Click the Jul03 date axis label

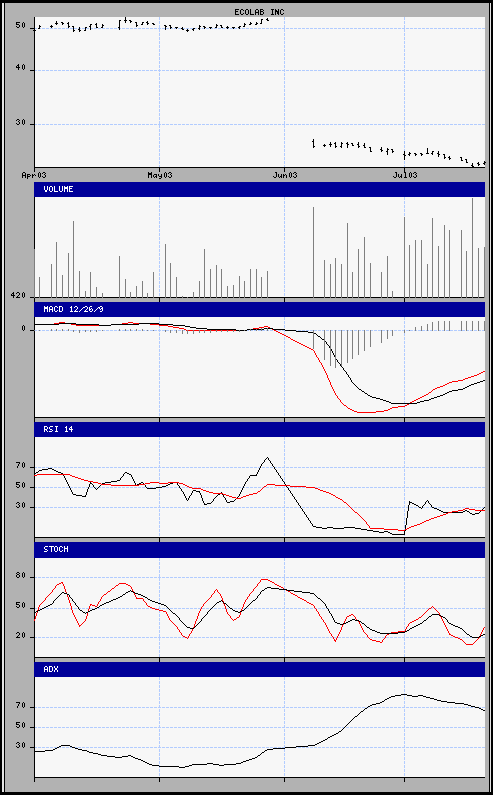click(x=405, y=175)
